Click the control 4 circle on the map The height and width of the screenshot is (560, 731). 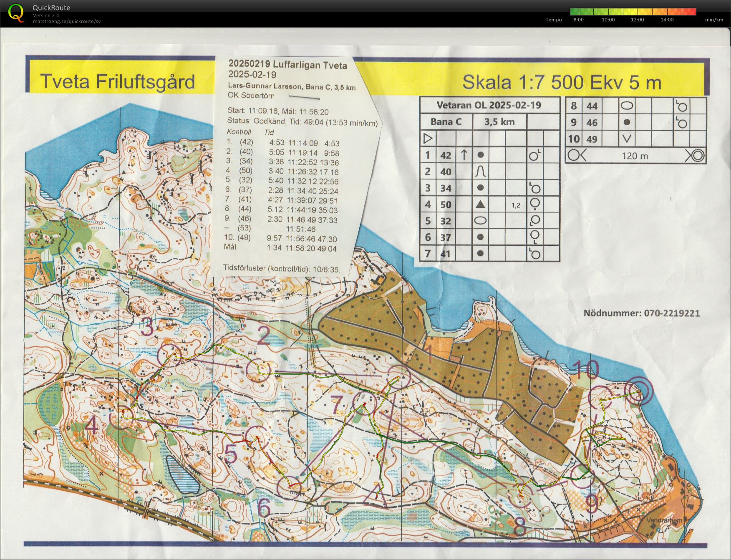pos(122,417)
